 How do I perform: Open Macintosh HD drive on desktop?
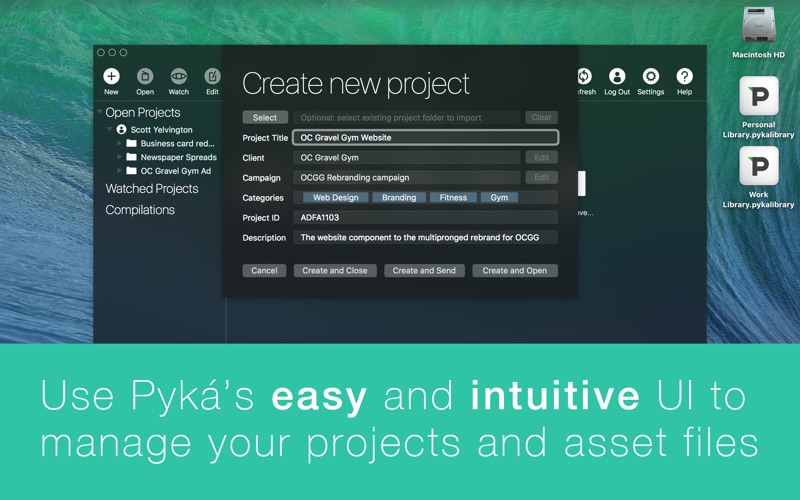click(759, 26)
